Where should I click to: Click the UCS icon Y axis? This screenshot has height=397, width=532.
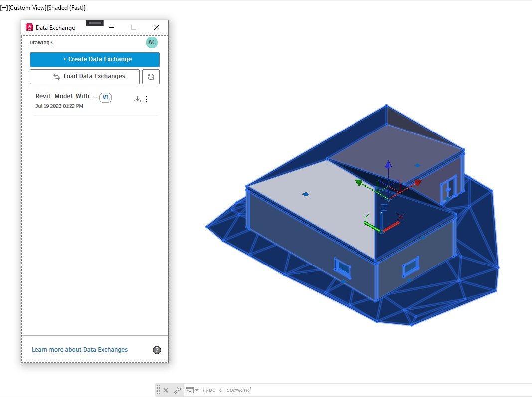click(x=372, y=227)
